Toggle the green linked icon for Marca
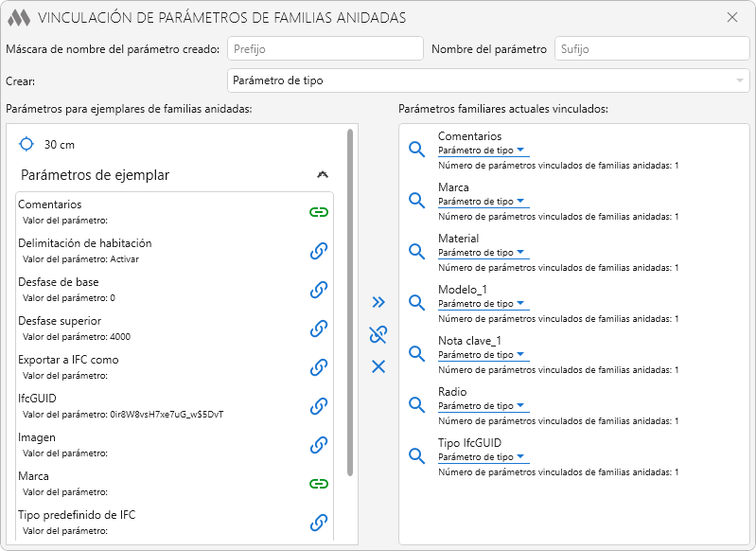This screenshot has height=551, width=756. (319, 484)
